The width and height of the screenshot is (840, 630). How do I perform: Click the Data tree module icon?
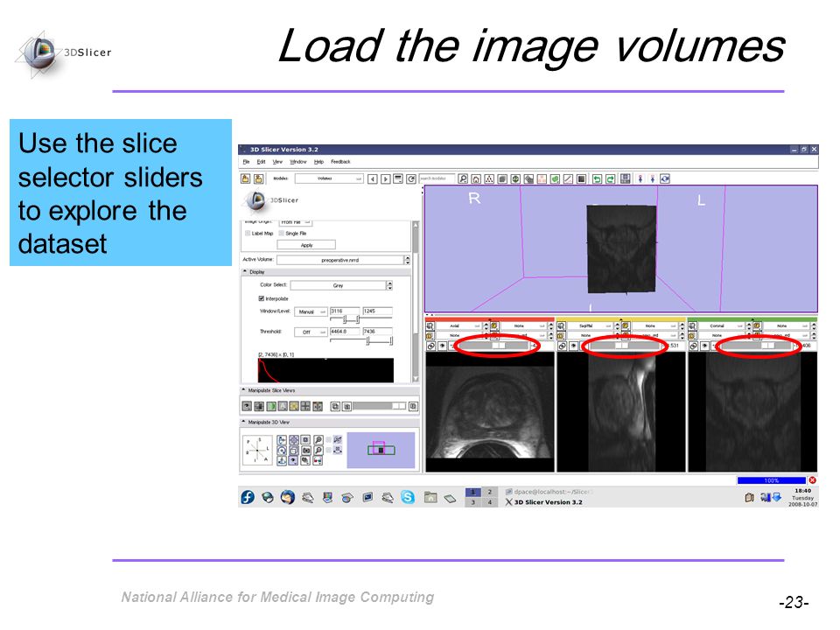[x=489, y=178]
